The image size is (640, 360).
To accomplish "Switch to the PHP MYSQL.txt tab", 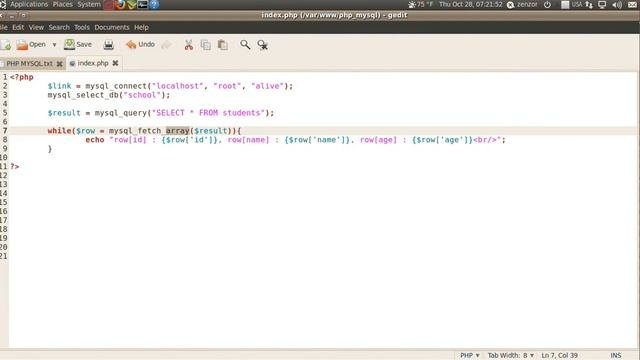I will [x=29, y=64].
